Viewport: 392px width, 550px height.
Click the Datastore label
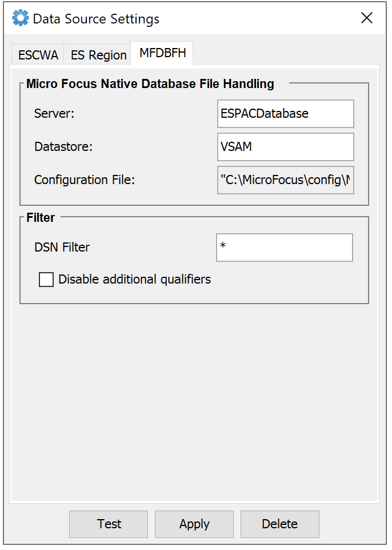pos(63,147)
